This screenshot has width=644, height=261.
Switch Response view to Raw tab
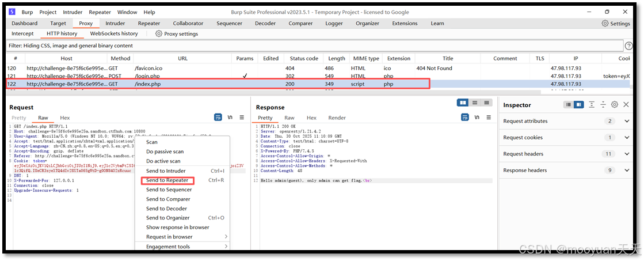(289, 118)
